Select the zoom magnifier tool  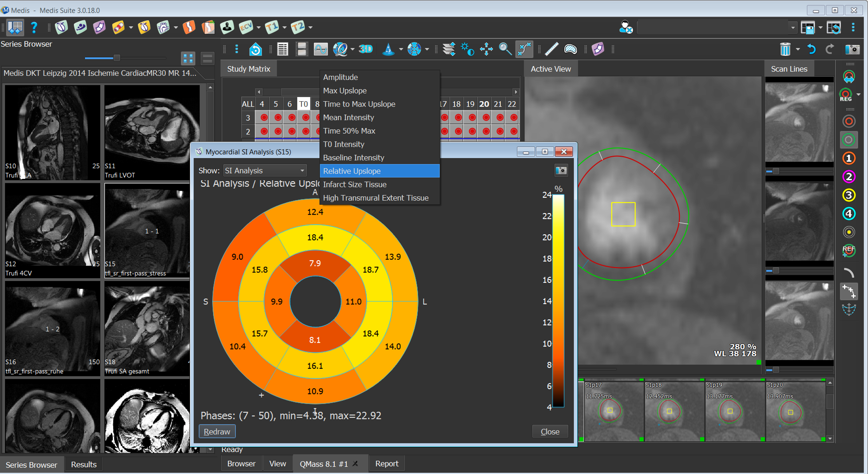[x=505, y=49]
